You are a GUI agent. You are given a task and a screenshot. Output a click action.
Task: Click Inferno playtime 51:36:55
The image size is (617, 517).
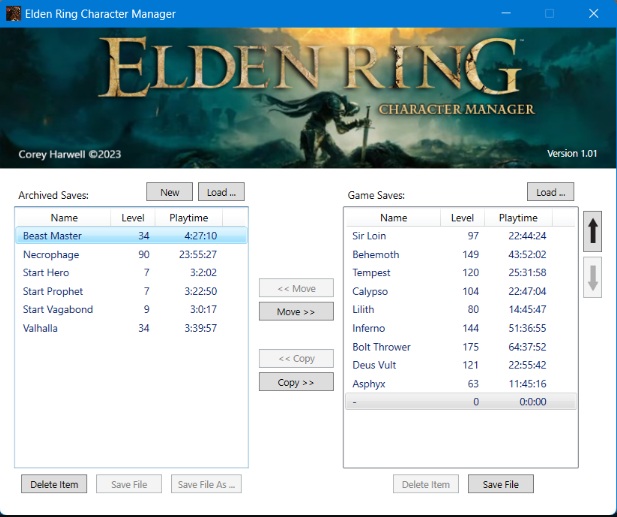click(527, 328)
